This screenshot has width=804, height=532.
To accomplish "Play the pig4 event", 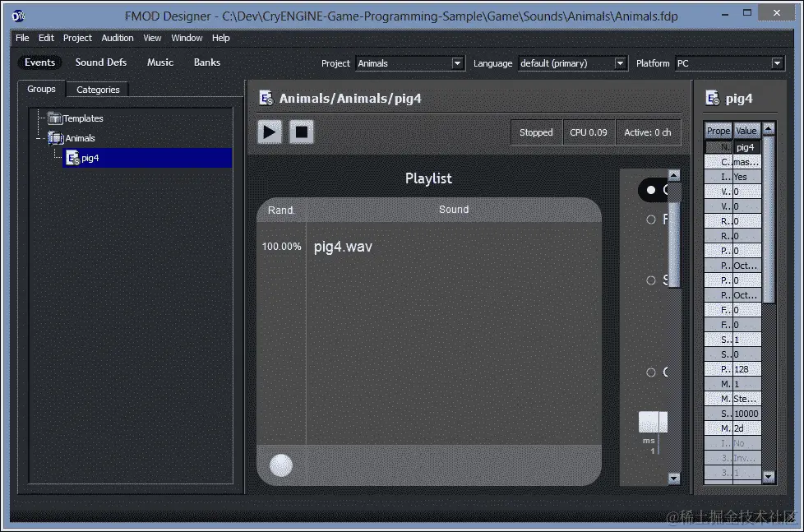I will (x=270, y=132).
